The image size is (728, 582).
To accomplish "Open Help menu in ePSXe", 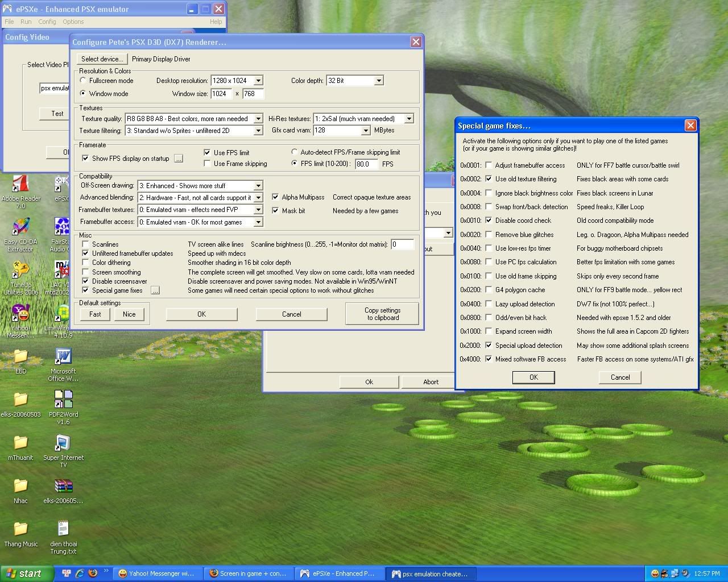I will pos(216,22).
